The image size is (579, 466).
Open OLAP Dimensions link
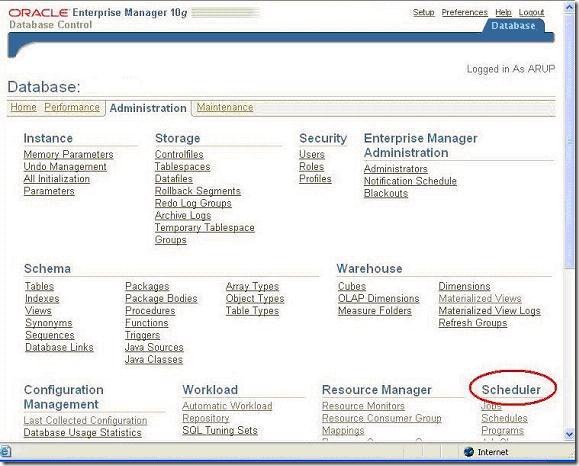click(x=378, y=298)
